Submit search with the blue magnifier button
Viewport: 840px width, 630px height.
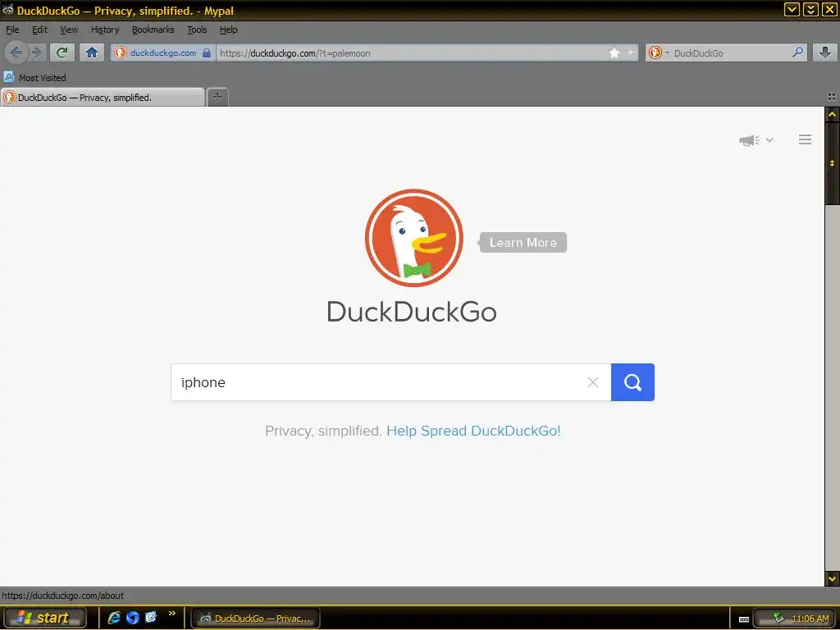632,382
